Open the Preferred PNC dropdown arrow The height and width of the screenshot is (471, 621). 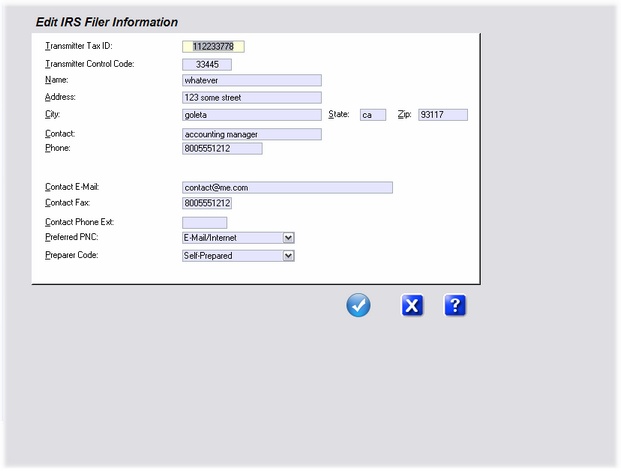288,238
